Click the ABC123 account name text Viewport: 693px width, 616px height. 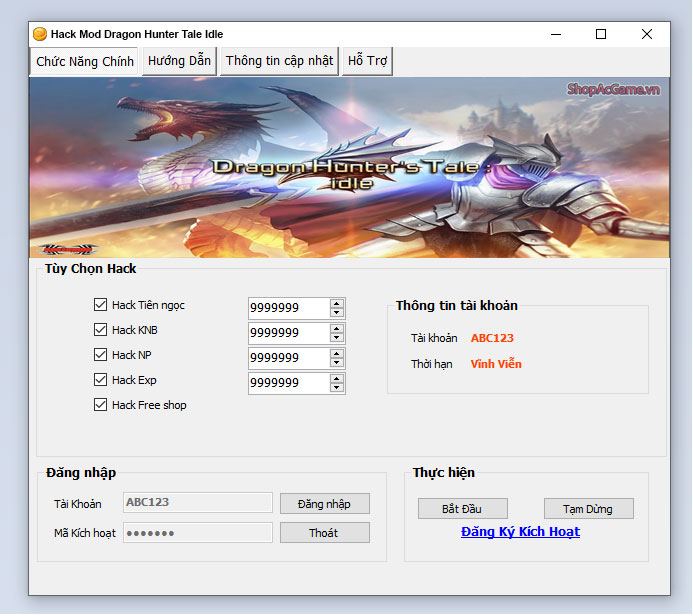[x=492, y=338]
